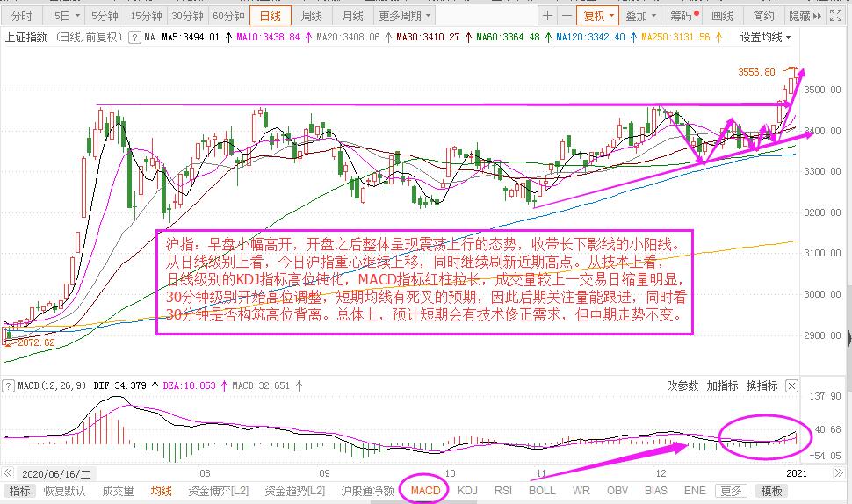Image resolution: width=852 pixels, height=504 pixels.
Task: Click 恢复默认 to restore defaults
Action: (x=64, y=491)
